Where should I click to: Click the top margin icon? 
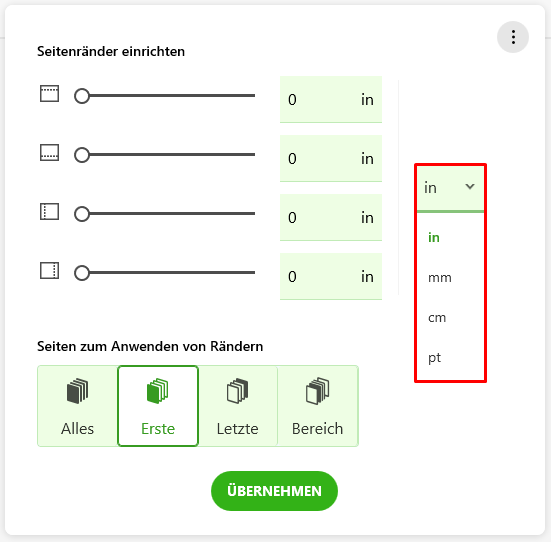(x=49, y=94)
